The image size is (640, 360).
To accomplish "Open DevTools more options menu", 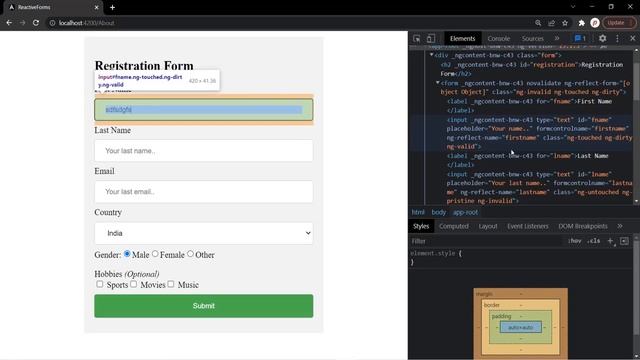I will tap(617, 38).
